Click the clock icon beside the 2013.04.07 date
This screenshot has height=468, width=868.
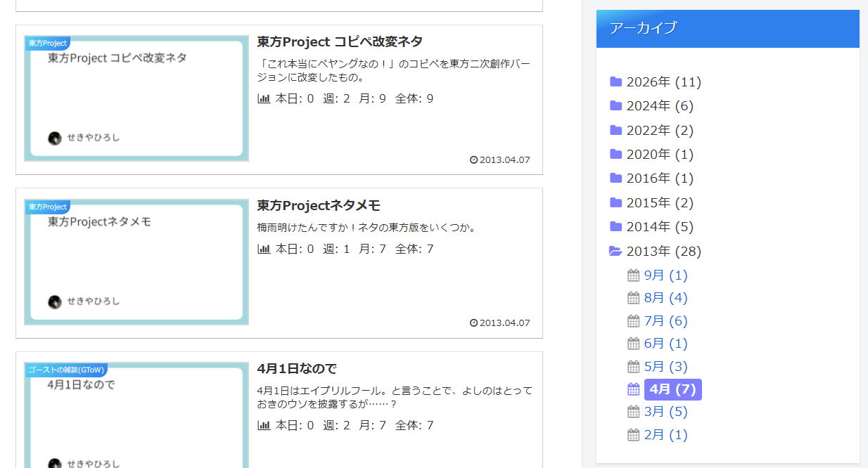(474, 160)
